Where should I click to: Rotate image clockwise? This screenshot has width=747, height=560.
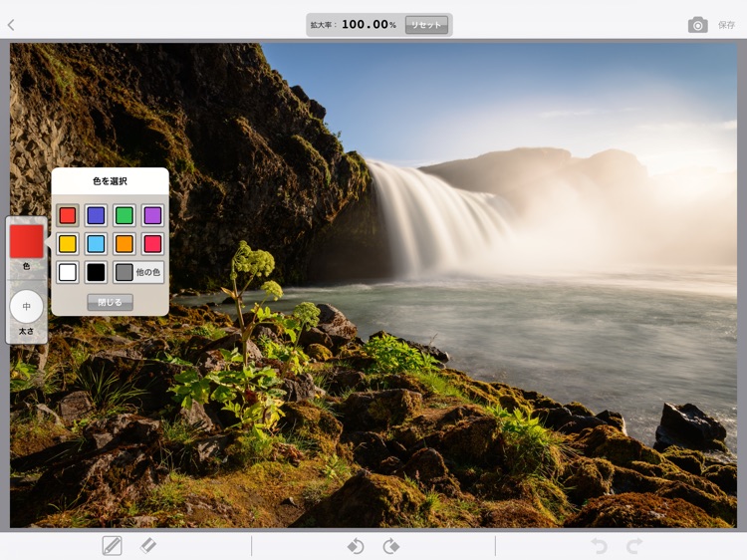(x=391, y=546)
